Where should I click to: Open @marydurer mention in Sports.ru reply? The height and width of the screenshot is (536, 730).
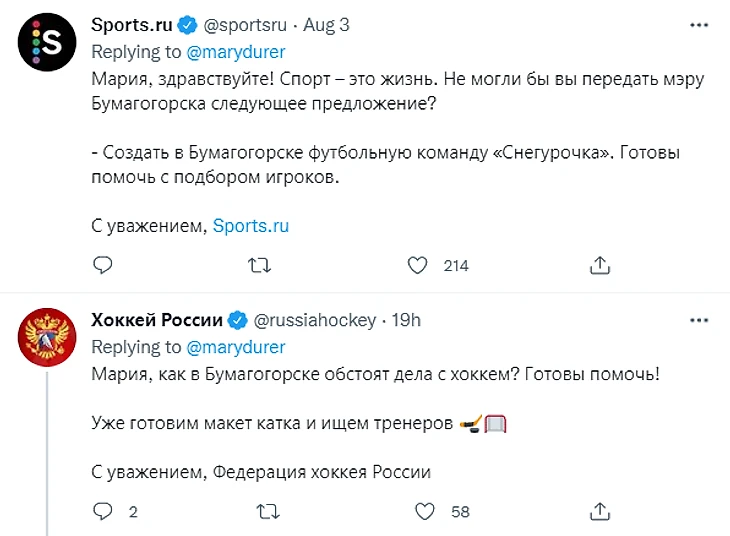click(x=235, y=52)
